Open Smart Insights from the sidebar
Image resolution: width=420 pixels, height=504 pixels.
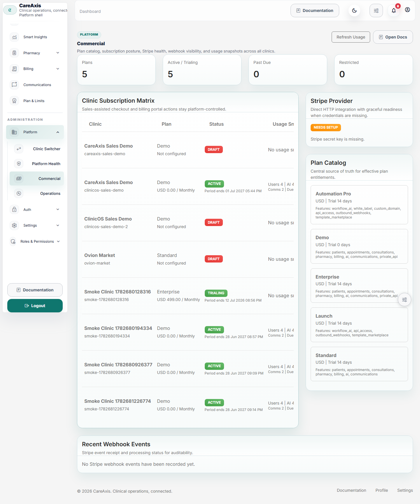[x=35, y=37]
